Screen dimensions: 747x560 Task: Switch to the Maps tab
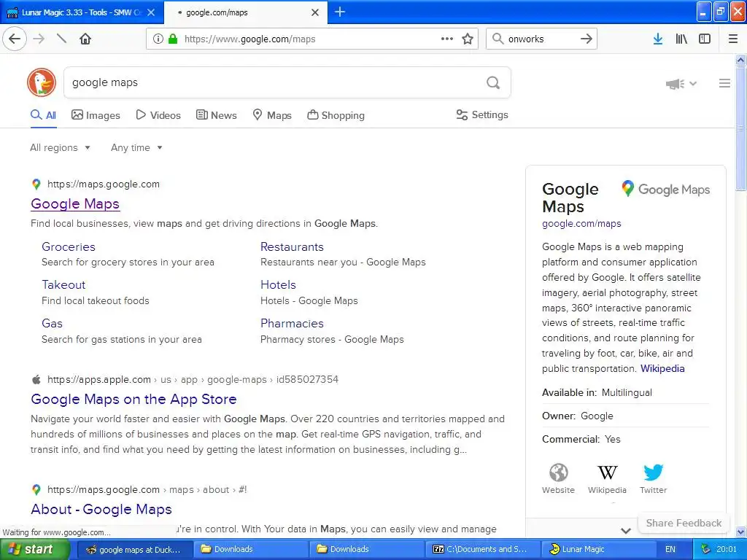[x=272, y=115]
